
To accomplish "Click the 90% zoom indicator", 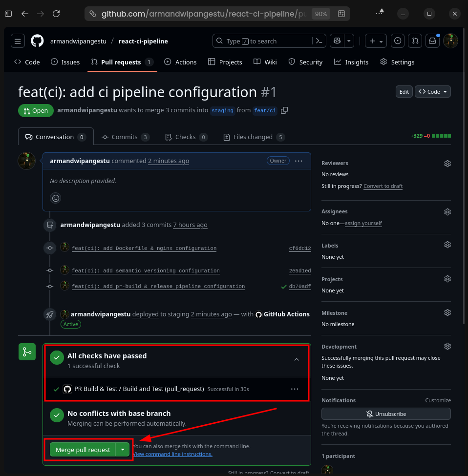I will coord(320,14).
